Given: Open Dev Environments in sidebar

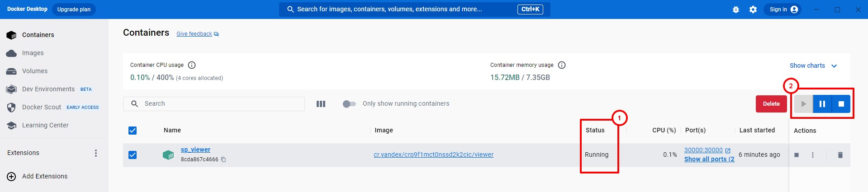Looking at the screenshot, I should pyautogui.click(x=48, y=89).
